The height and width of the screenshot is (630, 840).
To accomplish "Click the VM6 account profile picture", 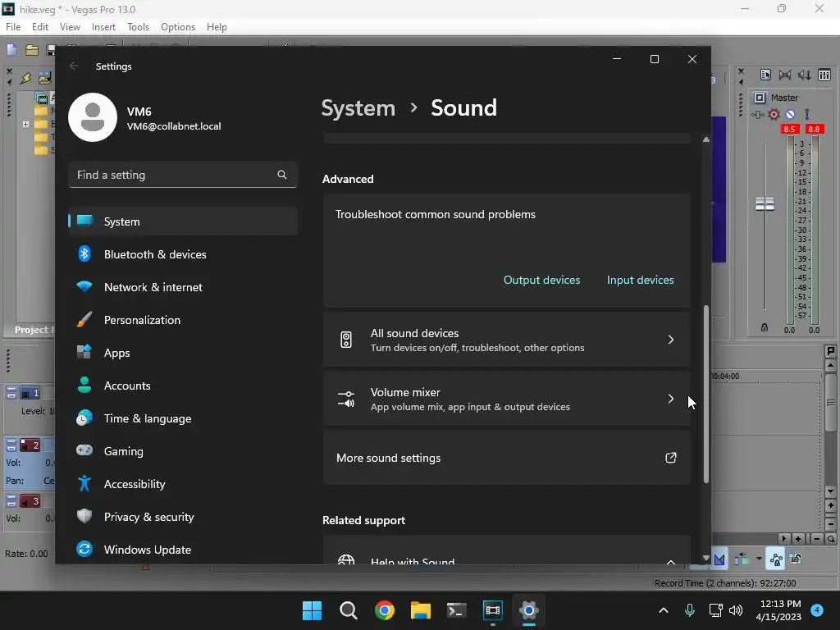I will (93, 117).
